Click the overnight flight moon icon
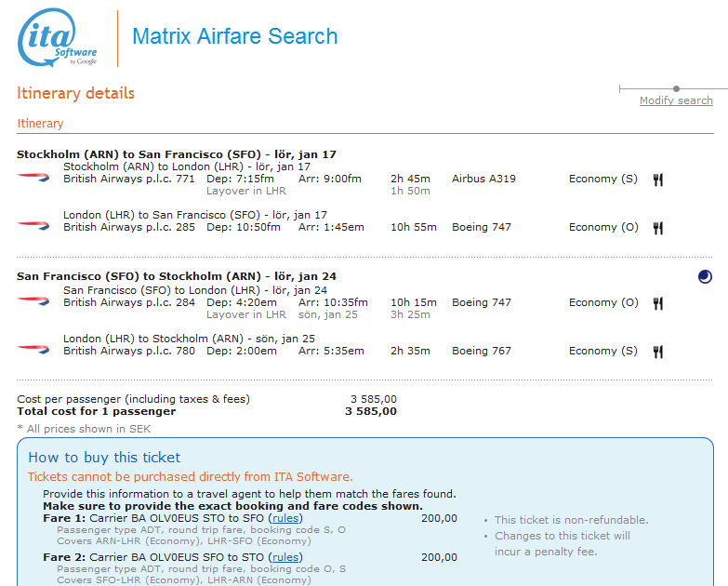The image size is (728, 586). click(x=705, y=276)
